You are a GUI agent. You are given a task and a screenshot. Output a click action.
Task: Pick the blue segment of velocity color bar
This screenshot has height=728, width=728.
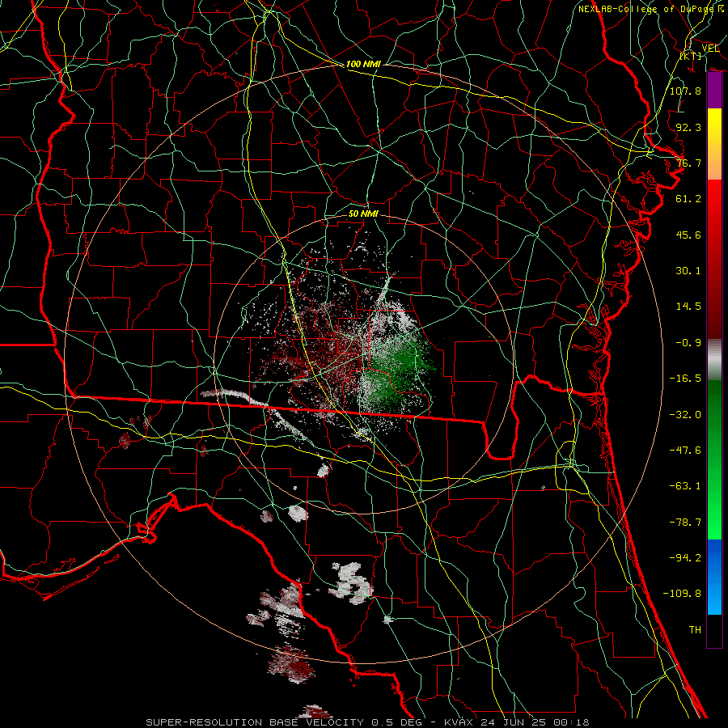pos(714,577)
